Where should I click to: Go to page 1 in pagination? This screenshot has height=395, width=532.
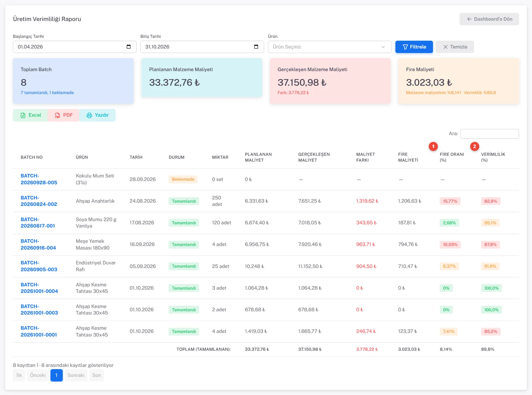click(57, 375)
